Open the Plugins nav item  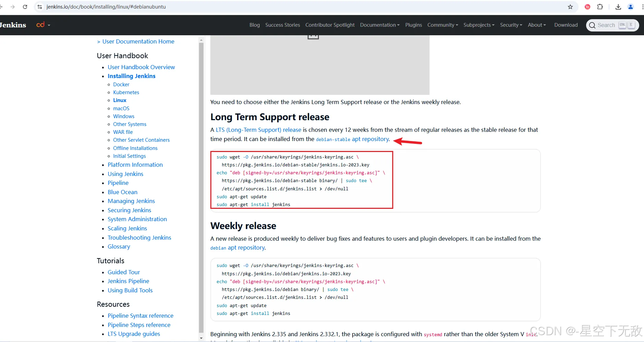coord(413,25)
